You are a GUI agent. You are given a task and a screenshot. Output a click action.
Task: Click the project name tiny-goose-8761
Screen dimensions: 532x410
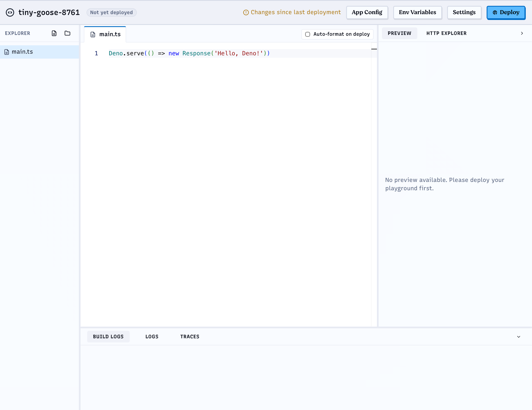(x=49, y=12)
